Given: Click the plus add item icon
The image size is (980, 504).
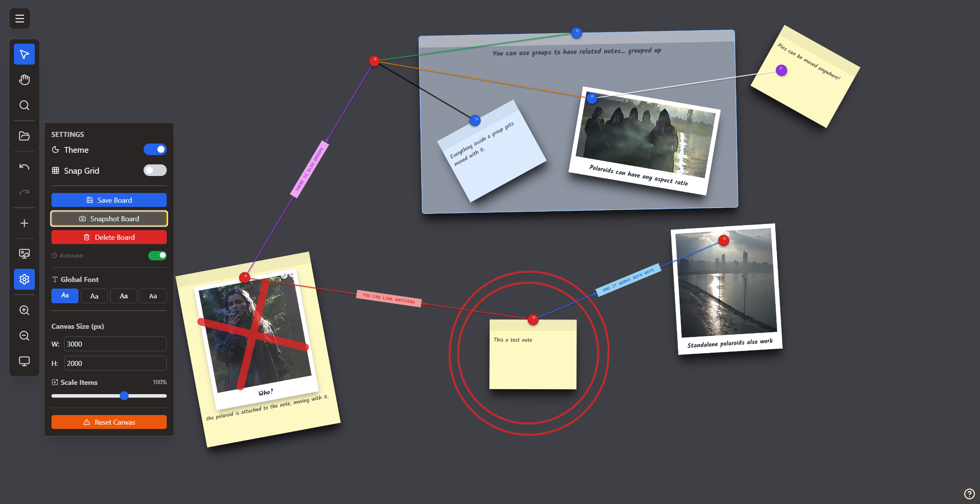Looking at the screenshot, I should click(x=24, y=223).
